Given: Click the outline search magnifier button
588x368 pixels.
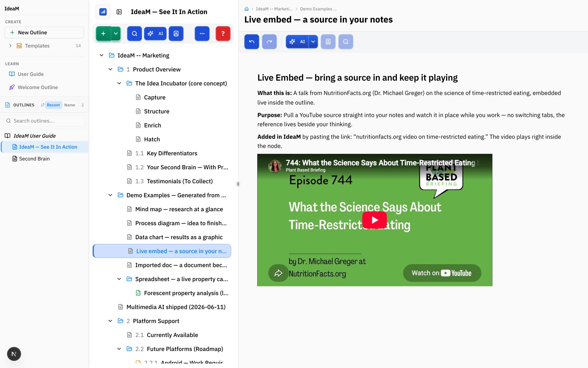Looking at the screenshot, I should (x=135, y=33).
